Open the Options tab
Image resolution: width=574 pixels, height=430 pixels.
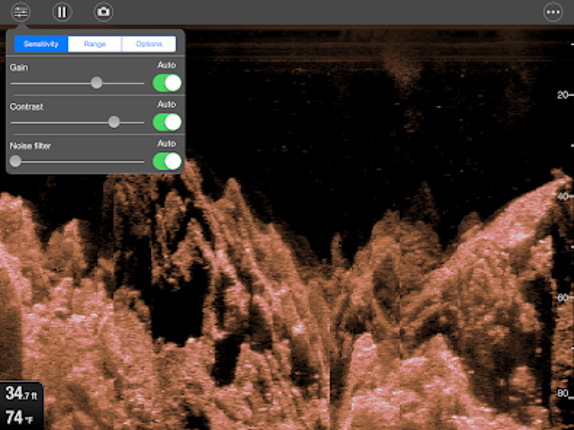149,44
